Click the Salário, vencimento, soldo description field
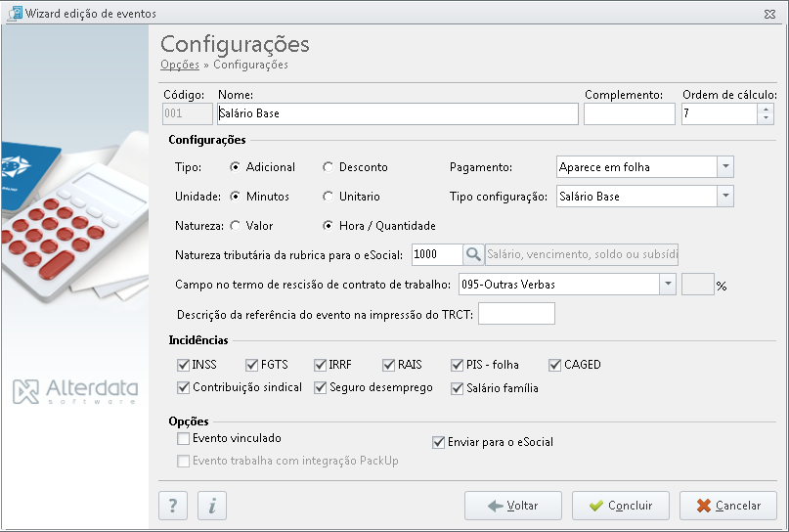789x532 pixels. (x=581, y=254)
